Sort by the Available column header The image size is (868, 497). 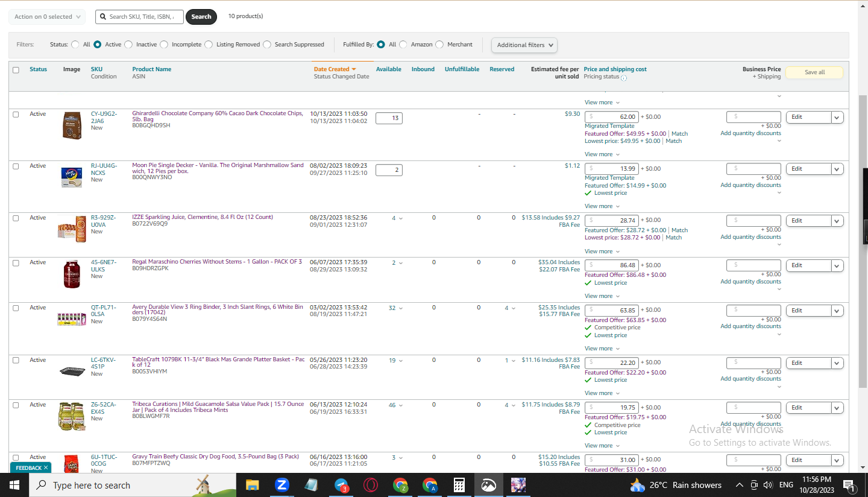pos(388,69)
